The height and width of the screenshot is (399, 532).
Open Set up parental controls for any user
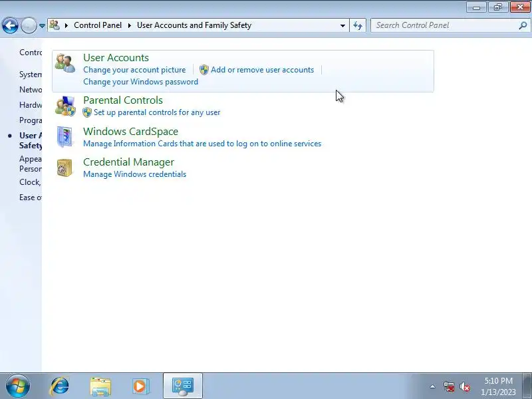[x=157, y=112]
